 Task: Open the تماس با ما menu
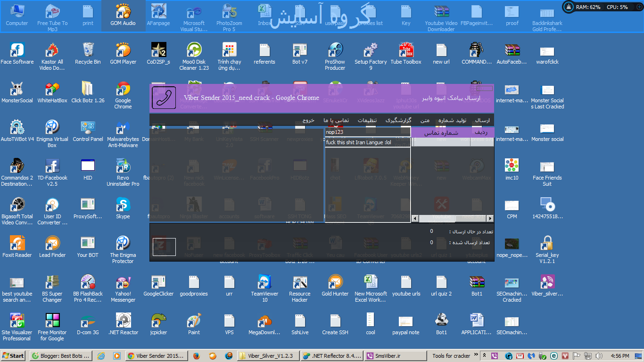coord(336,120)
